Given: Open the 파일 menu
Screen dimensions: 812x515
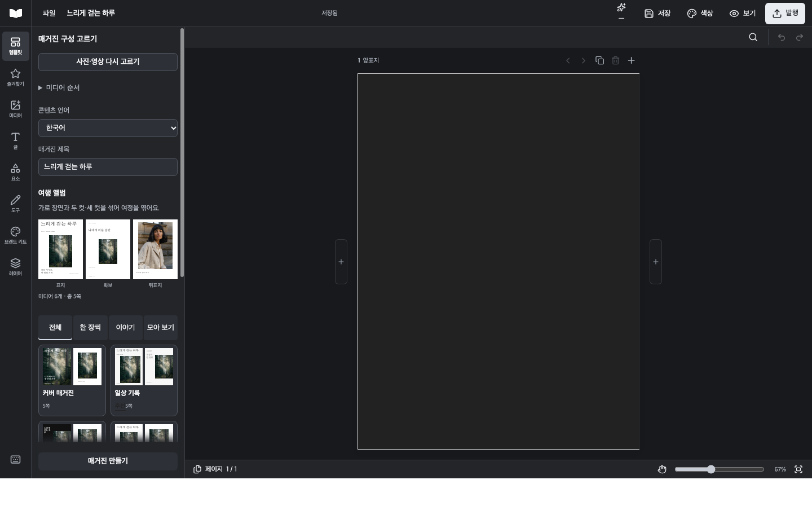Looking at the screenshot, I should (x=49, y=13).
